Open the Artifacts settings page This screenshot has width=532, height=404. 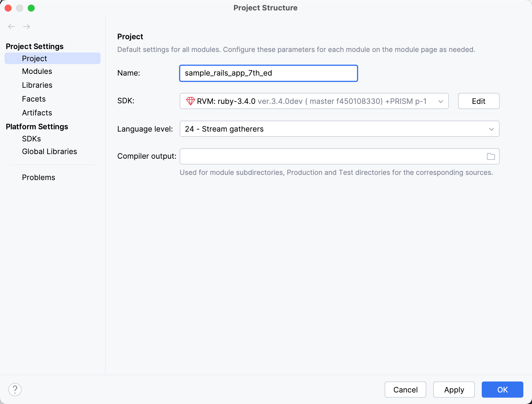coord(37,113)
